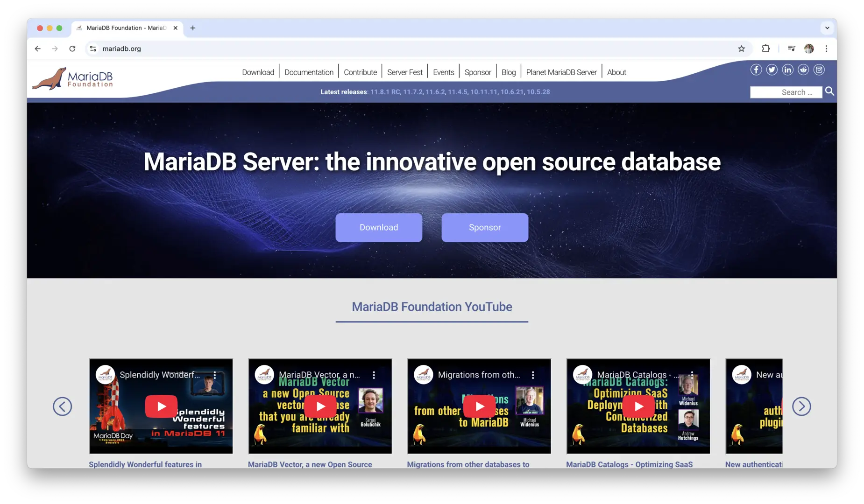Open options menu on MariaDB Catalogs video
This screenshot has width=864, height=504.
click(692, 375)
